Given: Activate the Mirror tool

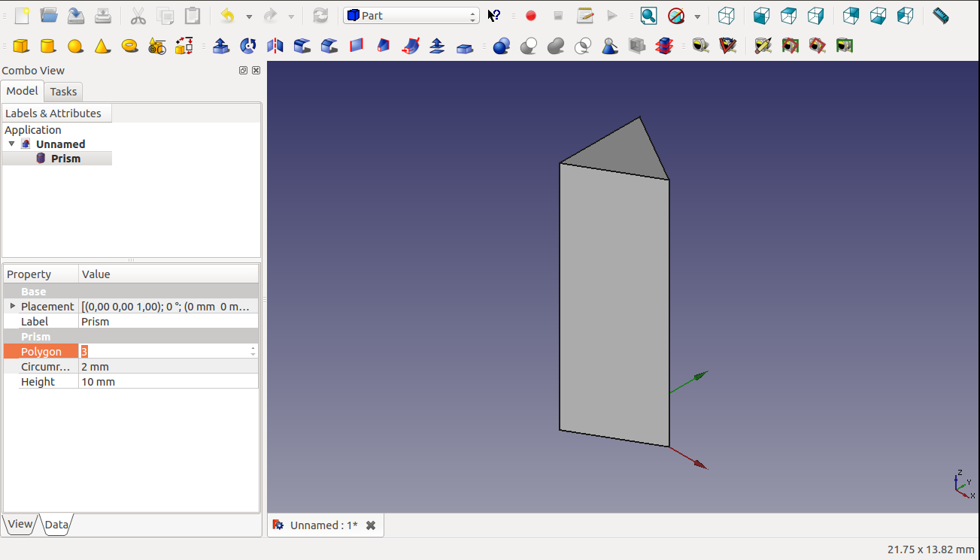Looking at the screenshot, I should tap(275, 47).
